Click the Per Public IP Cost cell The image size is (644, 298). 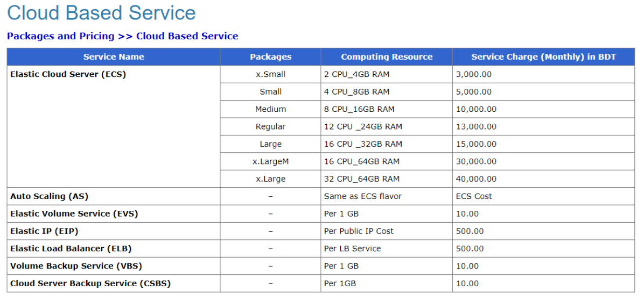[359, 231]
